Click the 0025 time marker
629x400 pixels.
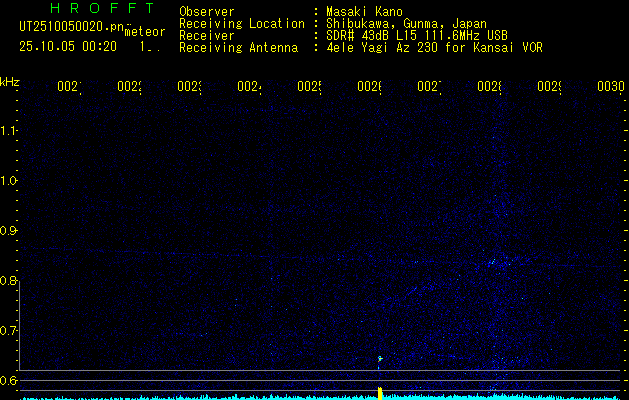tap(309, 86)
